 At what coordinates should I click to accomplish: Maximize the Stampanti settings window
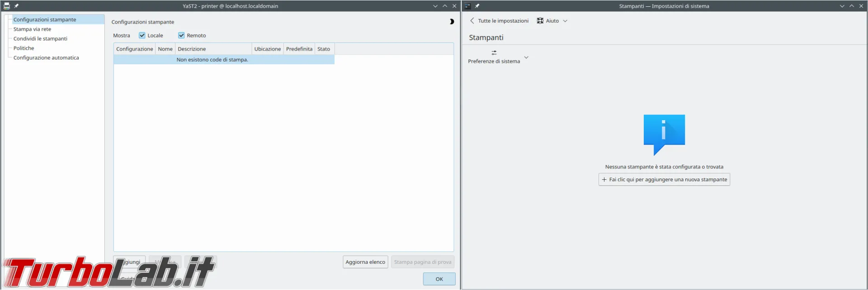click(852, 6)
